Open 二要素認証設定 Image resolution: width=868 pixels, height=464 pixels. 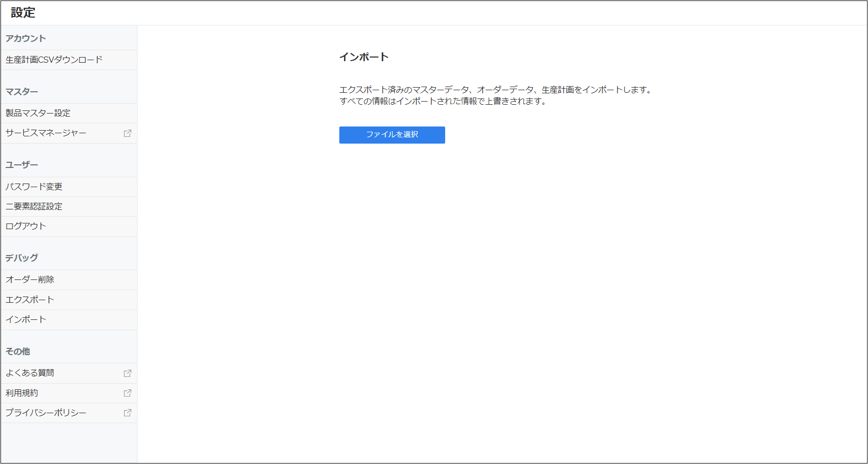[69, 207]
